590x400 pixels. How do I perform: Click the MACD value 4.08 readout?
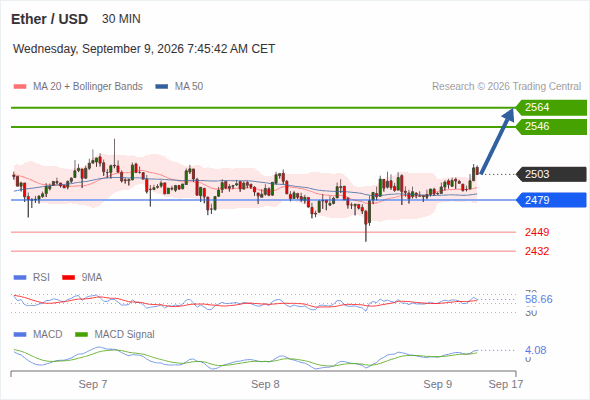click(x=535, y=350)
